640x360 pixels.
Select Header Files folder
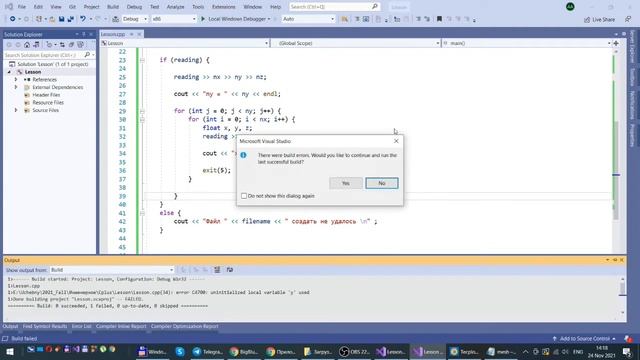click(46, 95)
